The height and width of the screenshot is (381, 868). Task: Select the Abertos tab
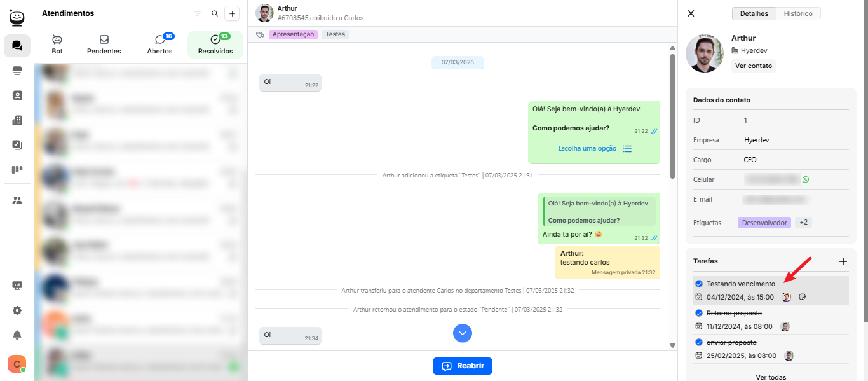(x=159, y=45)
